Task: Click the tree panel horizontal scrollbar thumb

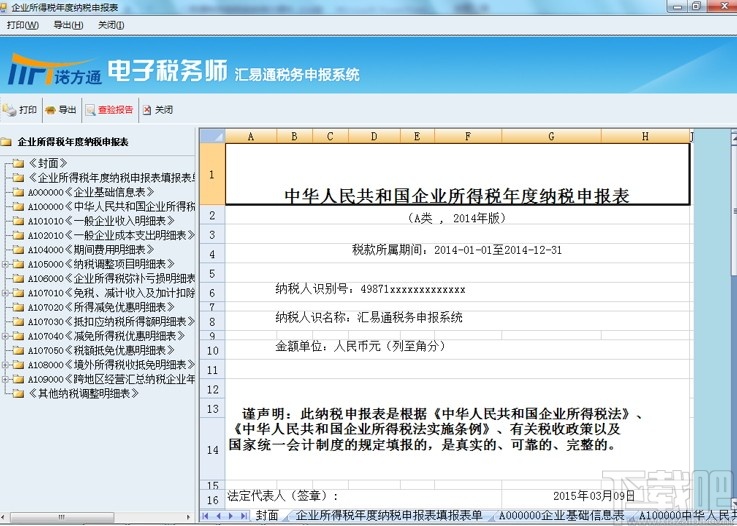Action: [62, 518]
